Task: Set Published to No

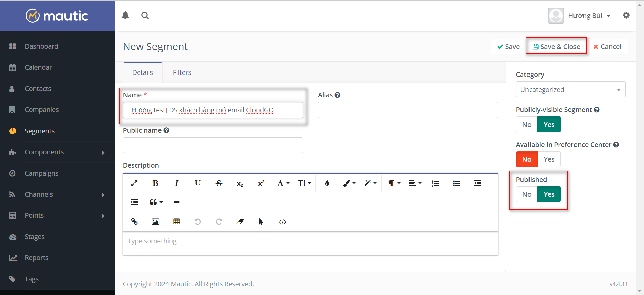Action: 526,194
